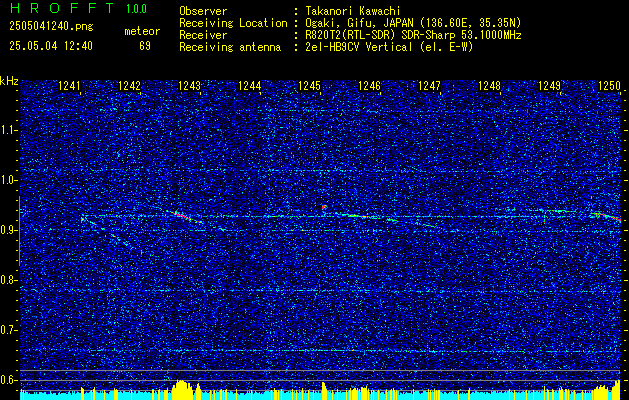
Task: Click the 1246 time marker
Action: click(369, 86)
